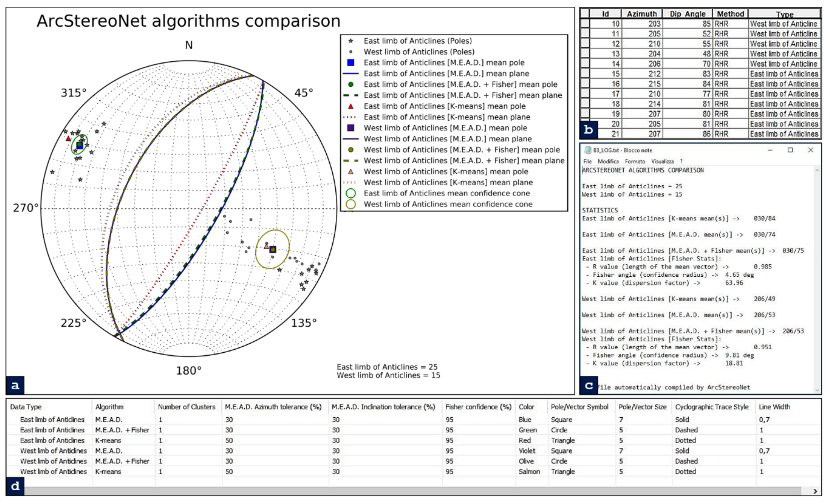This screenshot has width=830, height=504.
Task: Click green circle East limb confidence cone legend
Action: point(351,193)
